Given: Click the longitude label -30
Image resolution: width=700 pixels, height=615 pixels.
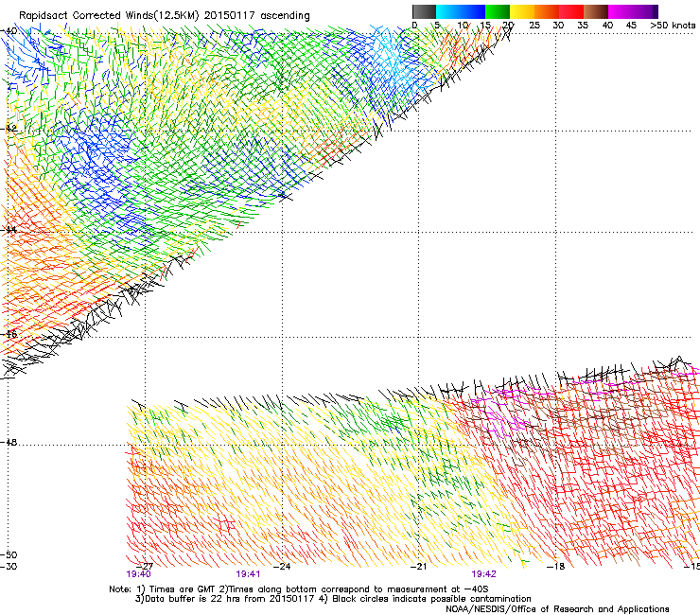Looking at the screenshot, I should point(9,567).
